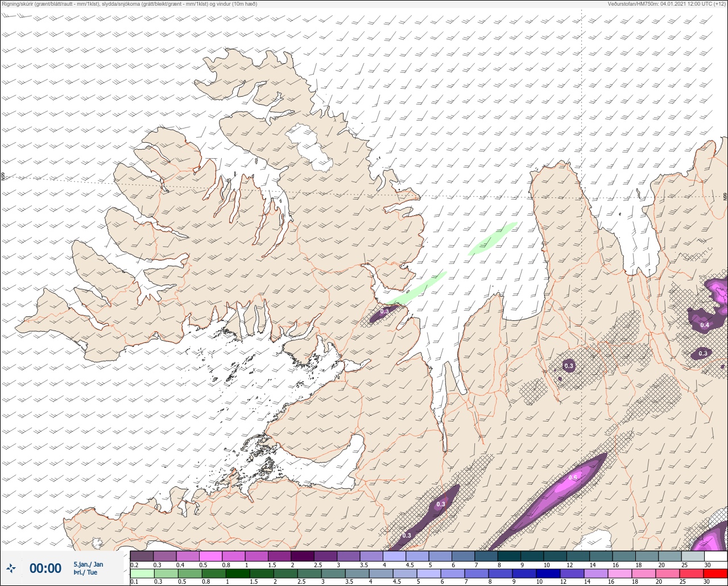Pick the dark teal swatch labeled 8 in upper row
The image size is (728, 586).
[508, 556]
